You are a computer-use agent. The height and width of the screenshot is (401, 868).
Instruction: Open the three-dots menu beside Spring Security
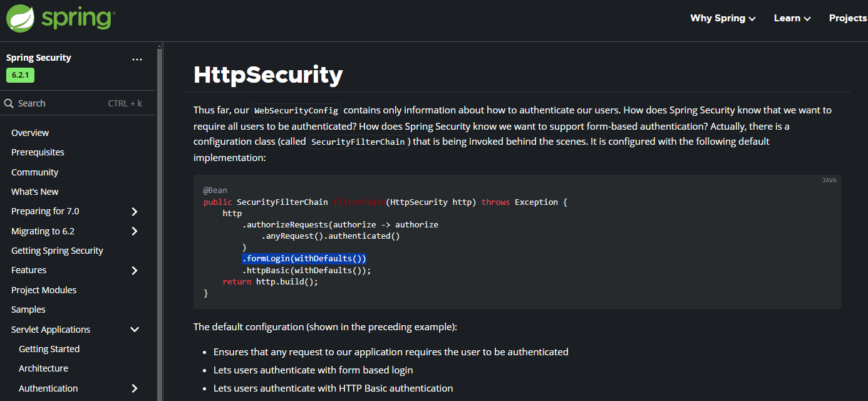pyautogui.click(x=137, y=60)
